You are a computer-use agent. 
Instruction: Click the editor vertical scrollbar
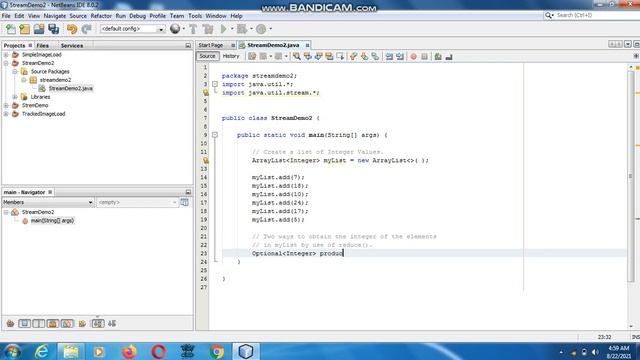[x=631, y=176]
